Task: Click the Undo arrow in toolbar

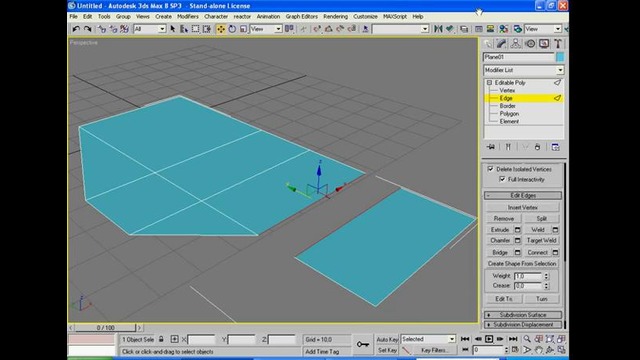Action: 76,29
